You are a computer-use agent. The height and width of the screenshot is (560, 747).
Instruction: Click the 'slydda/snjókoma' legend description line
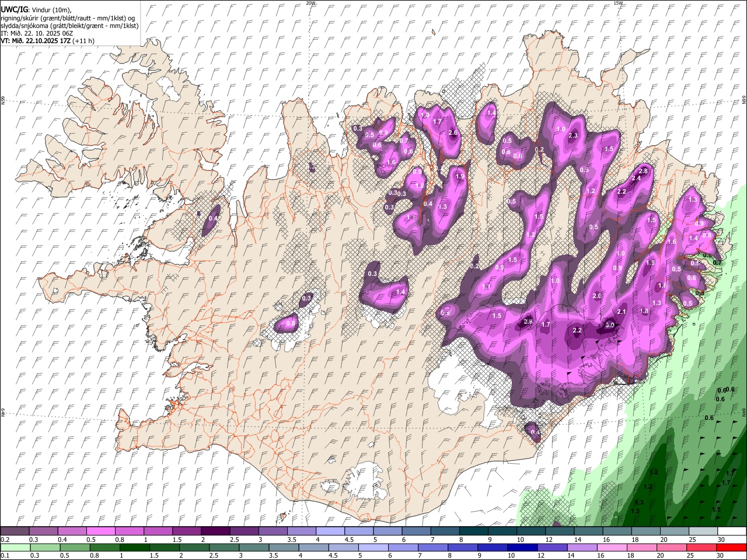[x=69, y=26]
